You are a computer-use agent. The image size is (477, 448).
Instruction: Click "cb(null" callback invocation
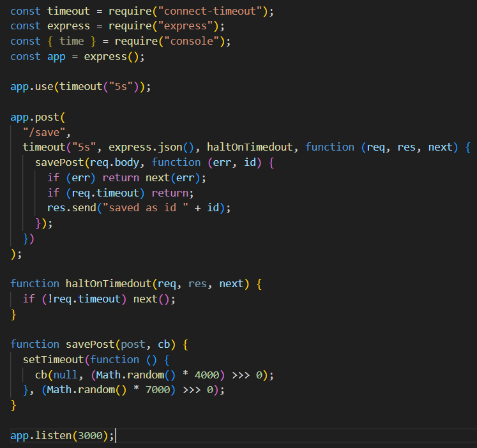(56, 375)
